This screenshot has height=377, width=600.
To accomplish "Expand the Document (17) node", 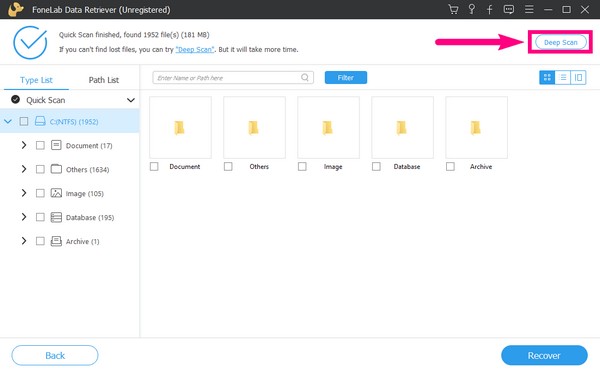I will [24, 145].
